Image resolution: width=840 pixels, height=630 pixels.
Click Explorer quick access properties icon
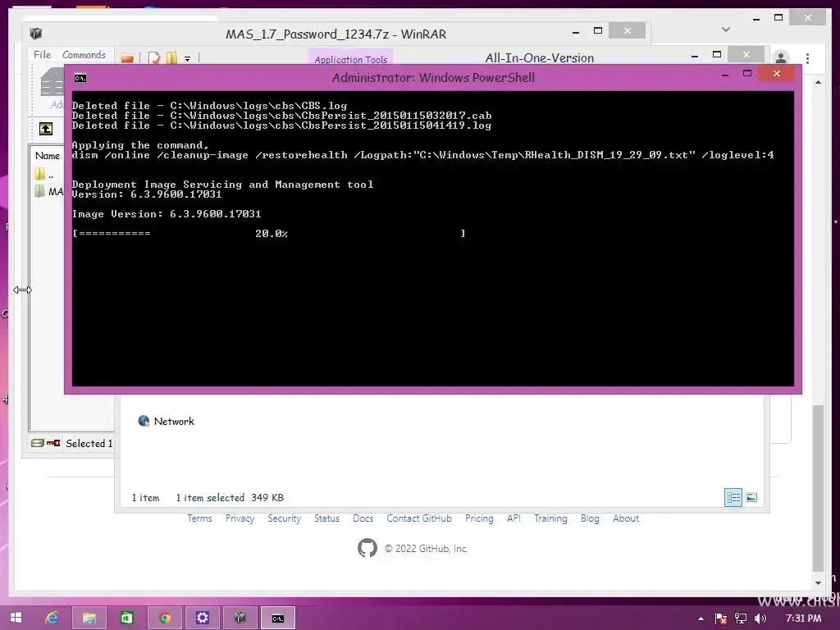click(x=155, y=58)
